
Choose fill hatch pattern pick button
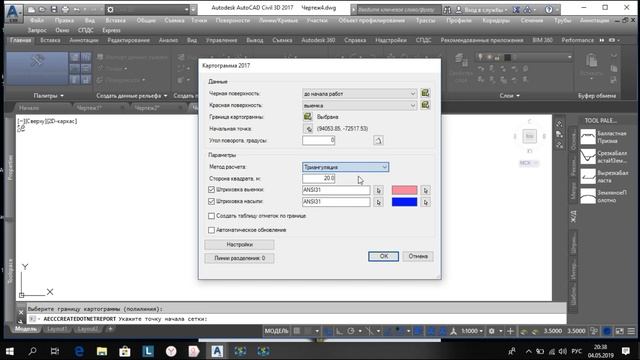pos(378,202)
